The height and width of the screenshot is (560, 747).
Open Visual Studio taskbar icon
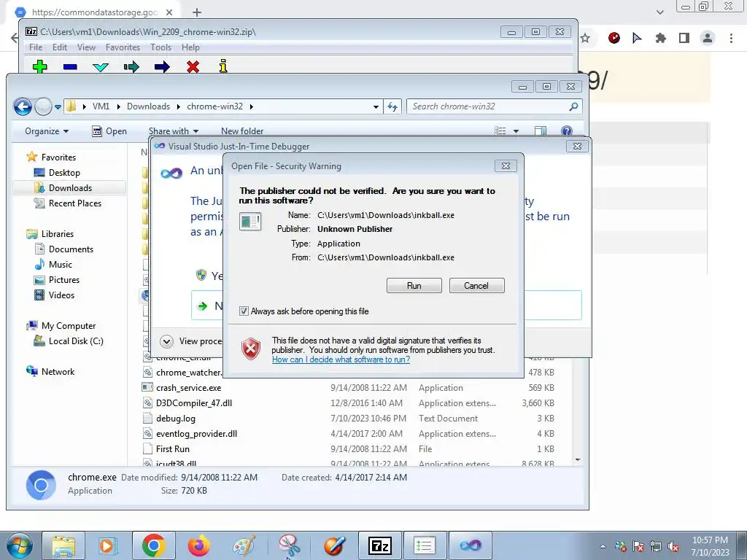[471, 545]
